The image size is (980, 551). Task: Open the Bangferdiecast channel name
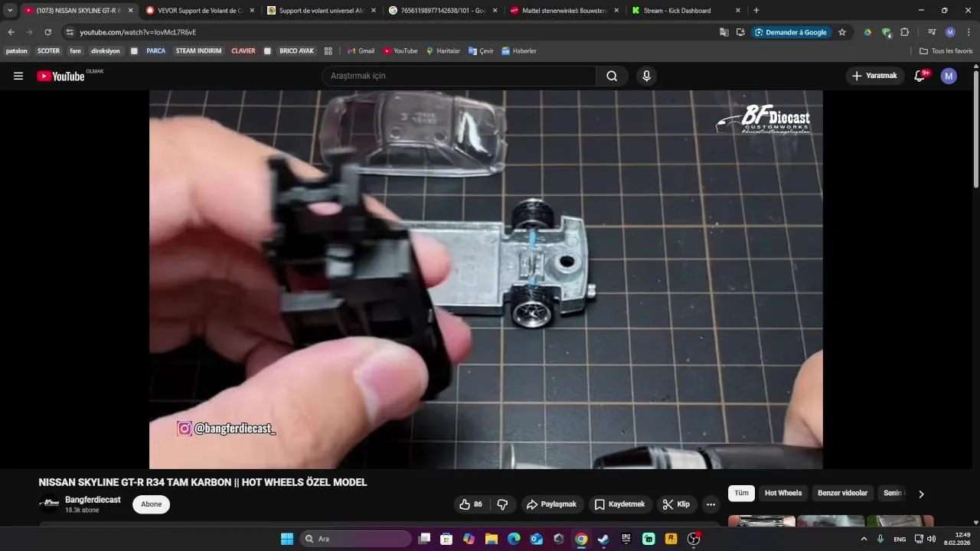pos(93,500)
